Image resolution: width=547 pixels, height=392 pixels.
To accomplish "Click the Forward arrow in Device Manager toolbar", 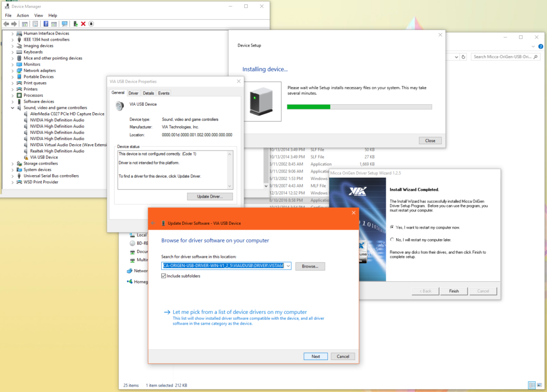I will click(x=14, y=23).
